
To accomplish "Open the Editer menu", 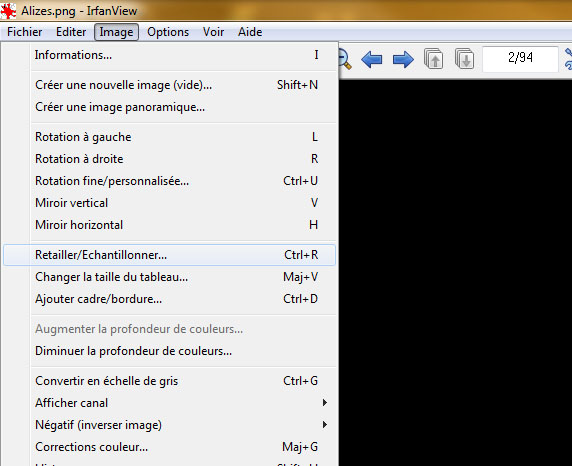I will pyautogui.click(x=71, y=32).
